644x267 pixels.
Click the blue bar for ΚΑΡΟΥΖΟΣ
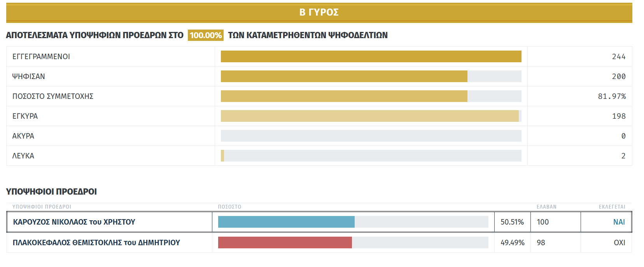(286, 222)
